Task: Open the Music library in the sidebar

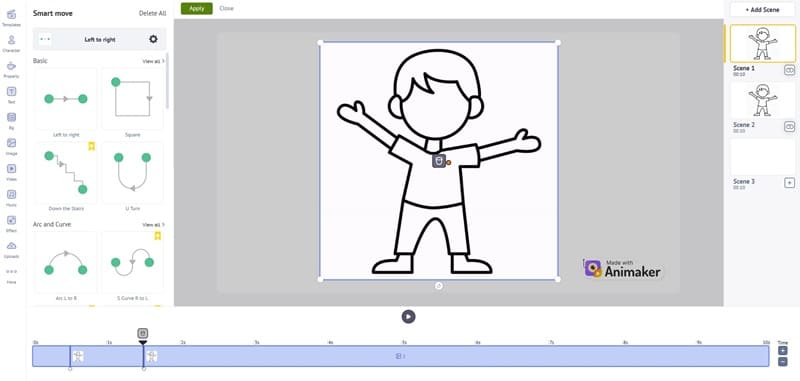Action: click(x=11, y=197)
